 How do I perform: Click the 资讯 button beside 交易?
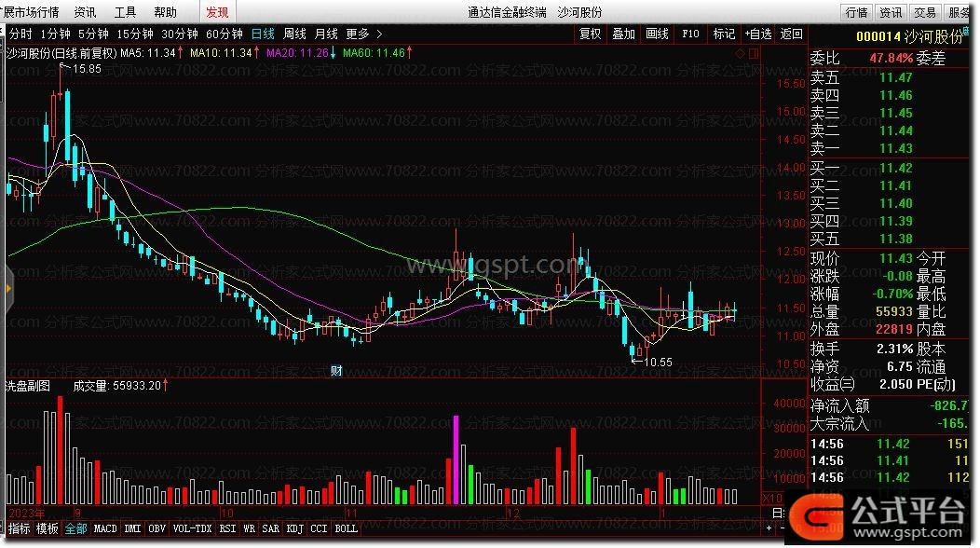(890, 12)
